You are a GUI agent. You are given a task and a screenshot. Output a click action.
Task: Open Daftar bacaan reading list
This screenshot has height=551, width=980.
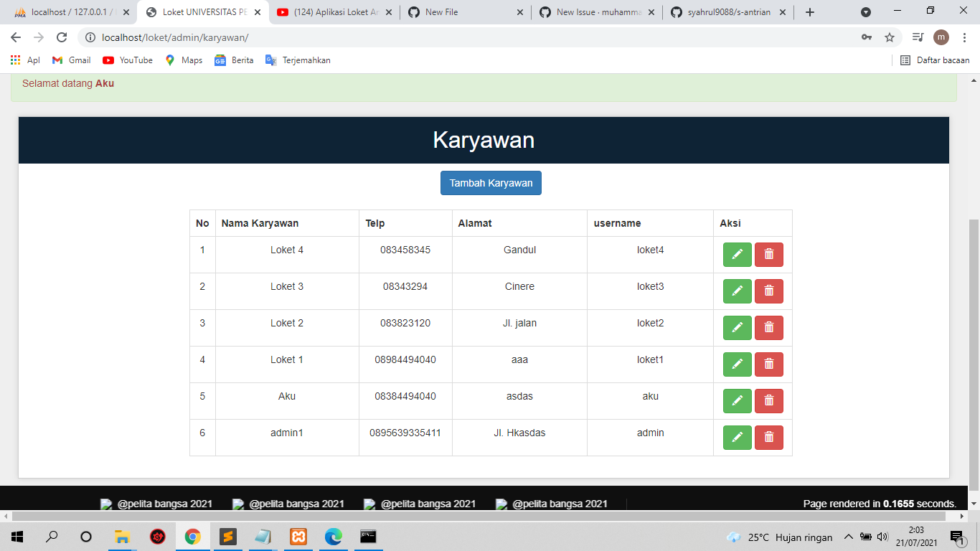(937, 60)
